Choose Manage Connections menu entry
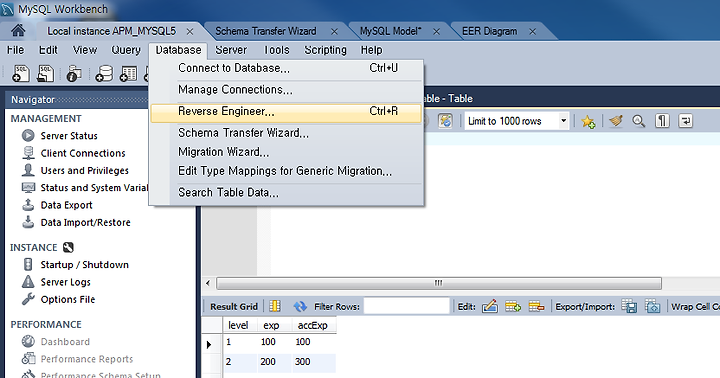Screen dimensions: 720x378 point(286,90)
